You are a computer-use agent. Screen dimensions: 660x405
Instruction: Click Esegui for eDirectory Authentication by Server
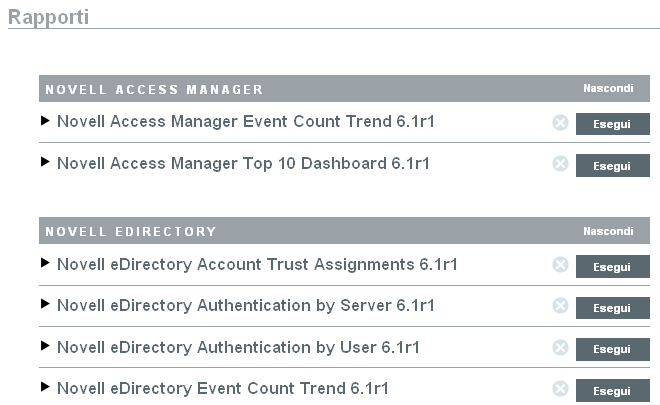click(x=612, y=308)
